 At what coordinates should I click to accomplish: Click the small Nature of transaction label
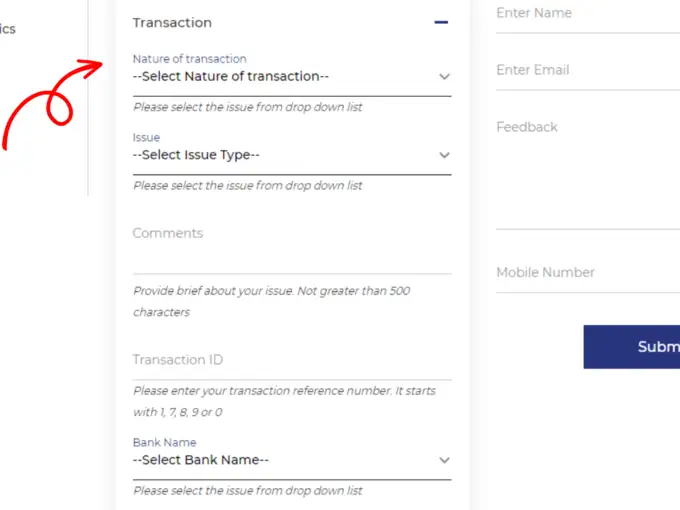click(189, 59)
